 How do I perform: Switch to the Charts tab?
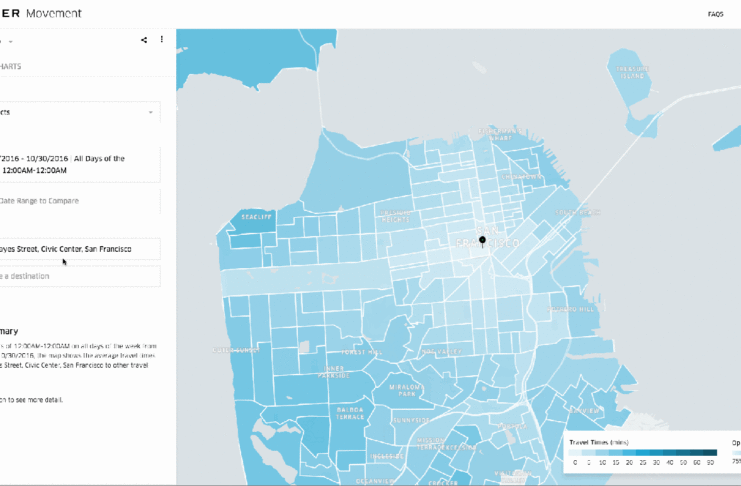[11, 67]
